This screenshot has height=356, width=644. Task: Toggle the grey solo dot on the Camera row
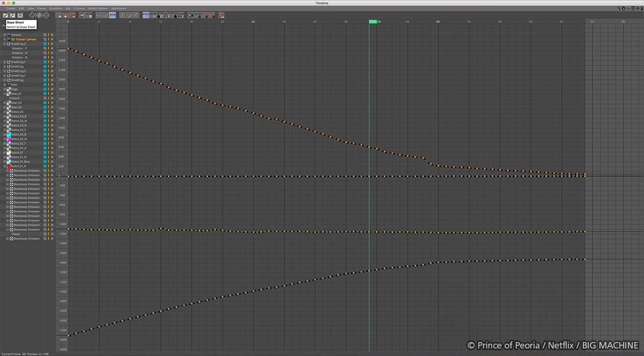(53, 35)
